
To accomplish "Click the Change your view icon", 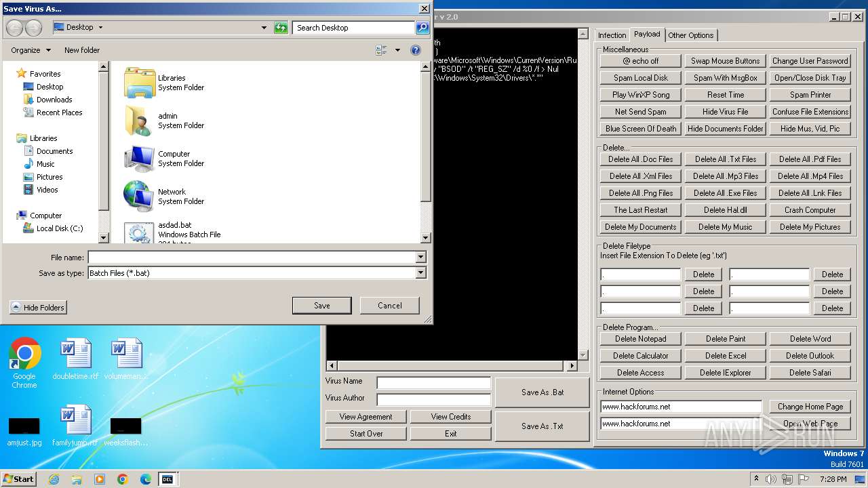I will (382, 50).
